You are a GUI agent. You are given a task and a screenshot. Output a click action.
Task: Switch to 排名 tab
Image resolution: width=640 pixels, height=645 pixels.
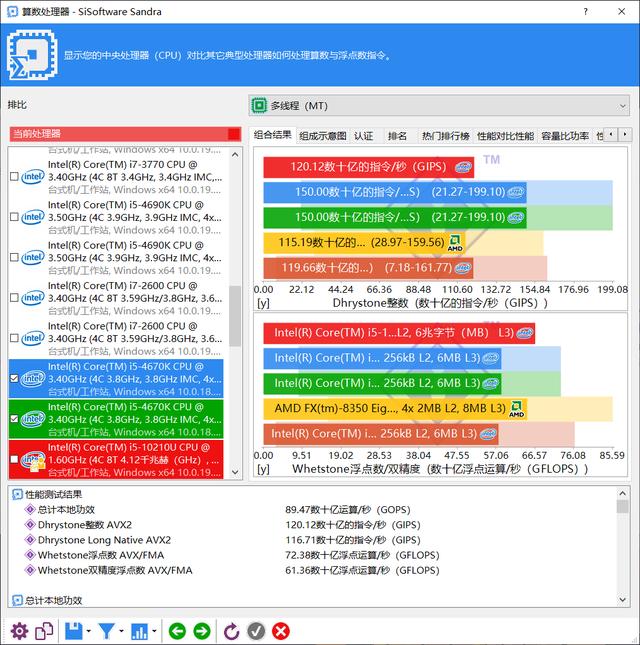397,136
